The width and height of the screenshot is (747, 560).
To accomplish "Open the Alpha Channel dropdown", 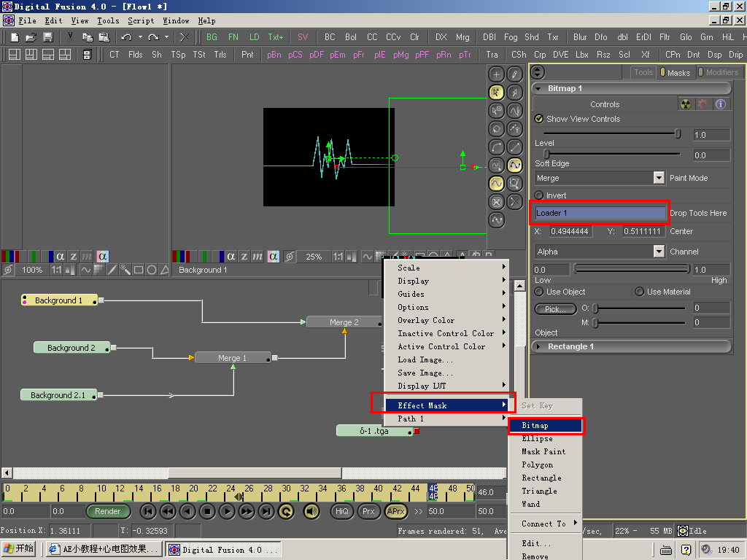I will point(659,252).
